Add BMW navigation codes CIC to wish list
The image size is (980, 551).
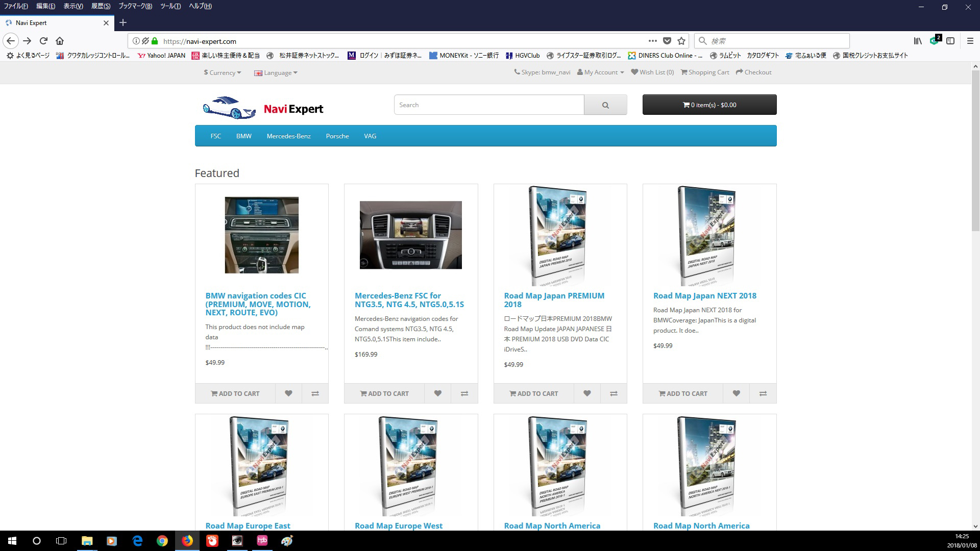click(x=288, y=393)
